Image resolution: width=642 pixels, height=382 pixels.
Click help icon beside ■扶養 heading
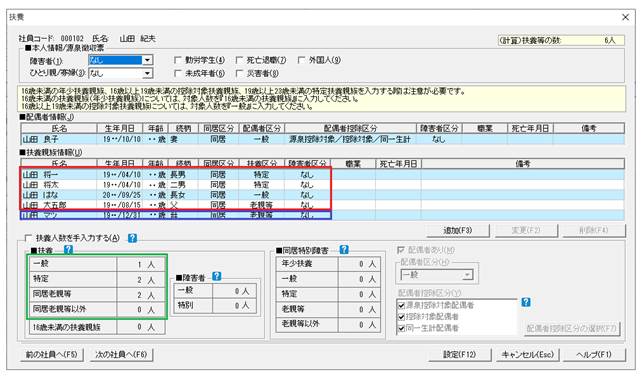tap(68, 249)
